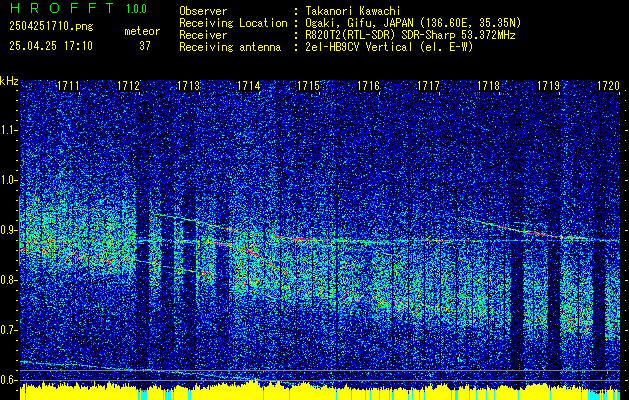Viewport: 629px width, 400px height.
Task: Click the meteor label
Action: point(142,31)
